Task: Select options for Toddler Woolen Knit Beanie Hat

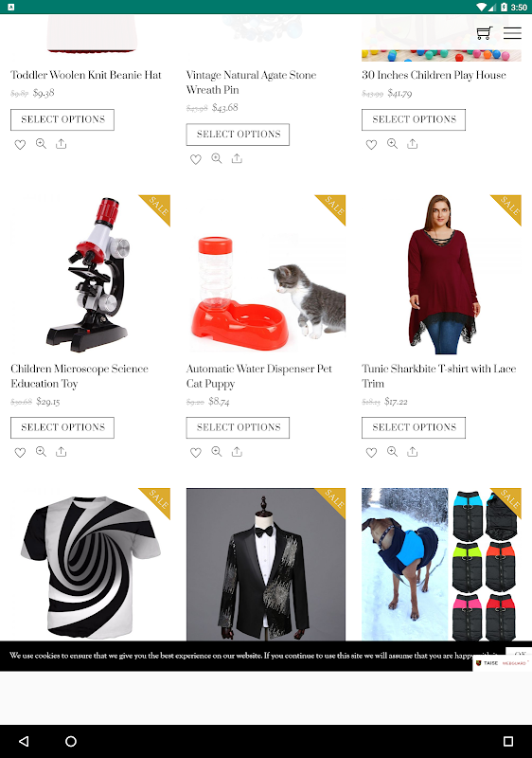Action: click(62, 119)
